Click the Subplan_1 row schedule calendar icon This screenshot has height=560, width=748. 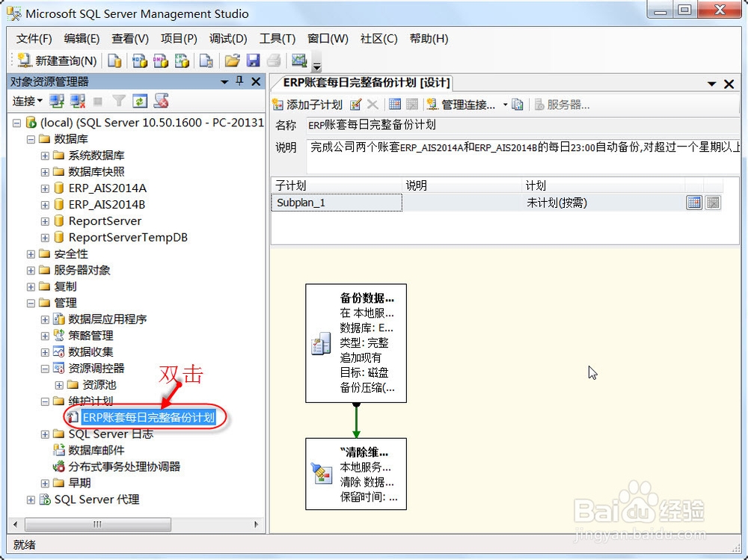click(694, 203)
